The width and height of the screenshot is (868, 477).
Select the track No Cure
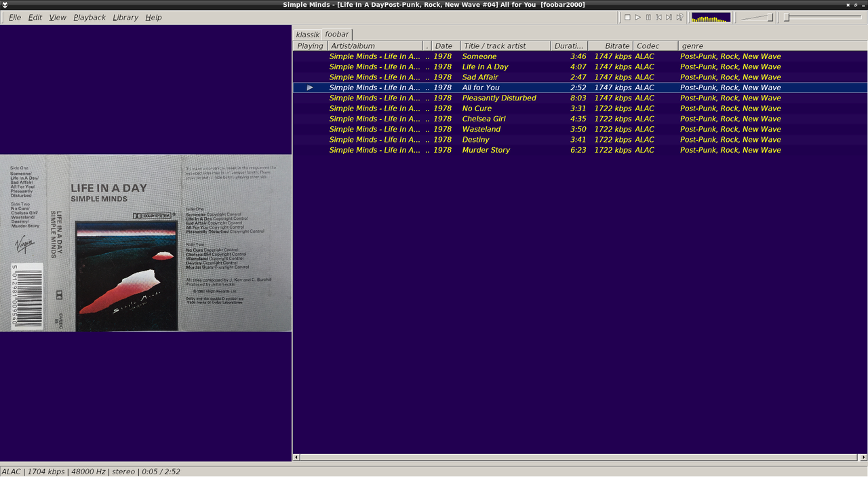pos(580,109)
